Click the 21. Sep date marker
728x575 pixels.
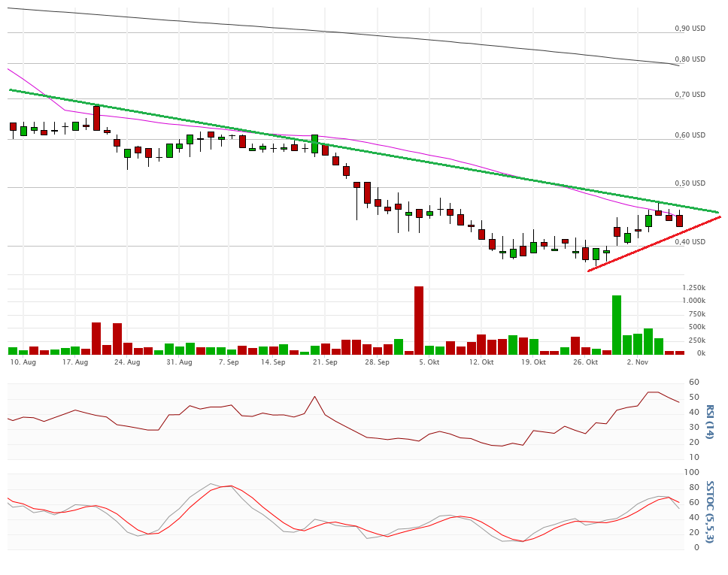pyautogui.click(x=326, y=362)
